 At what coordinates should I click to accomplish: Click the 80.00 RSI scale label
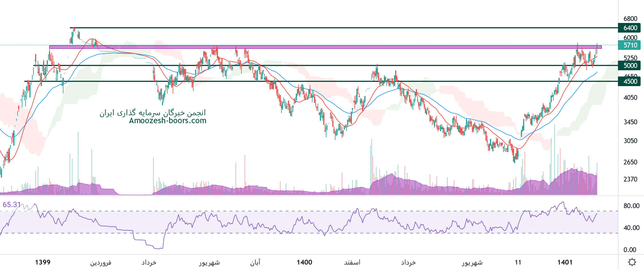click(631, 206)
